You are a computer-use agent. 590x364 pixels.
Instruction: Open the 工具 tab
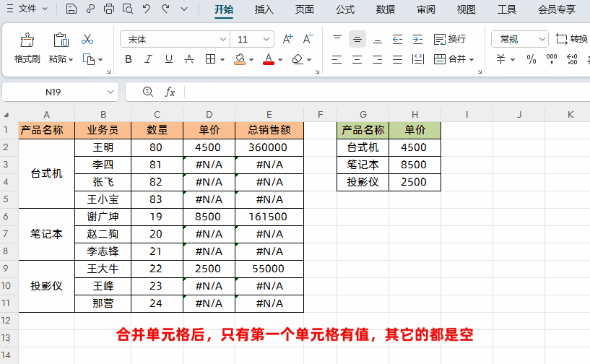pyautogui.click(x=507, y=9)
